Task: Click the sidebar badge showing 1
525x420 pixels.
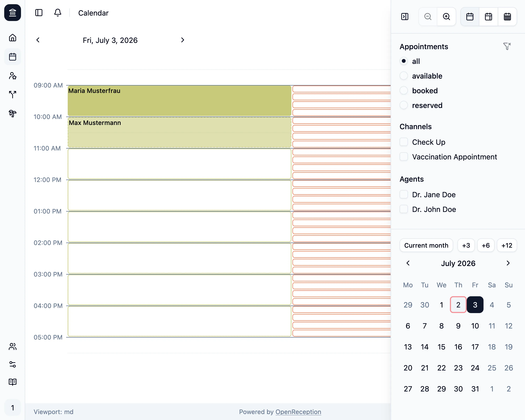Action: (12, 408)
